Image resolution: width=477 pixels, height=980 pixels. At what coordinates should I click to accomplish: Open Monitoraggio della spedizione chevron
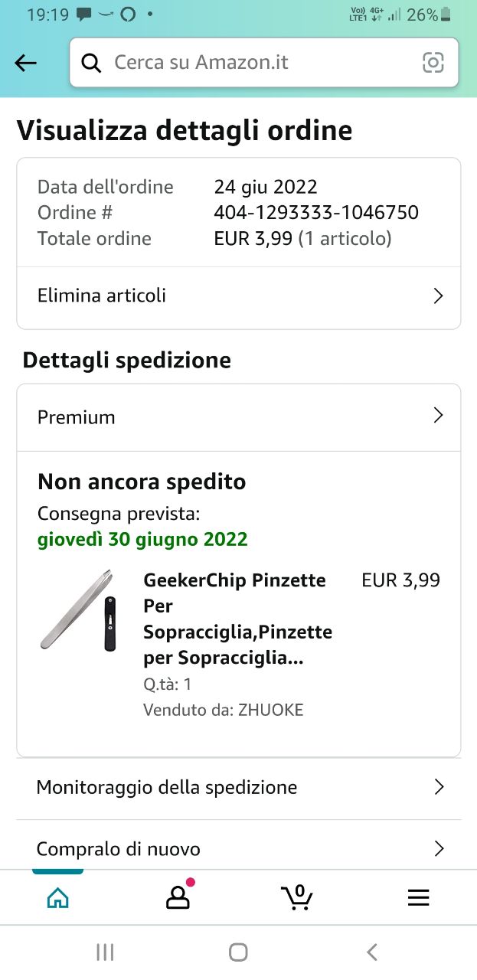(439, 787)
